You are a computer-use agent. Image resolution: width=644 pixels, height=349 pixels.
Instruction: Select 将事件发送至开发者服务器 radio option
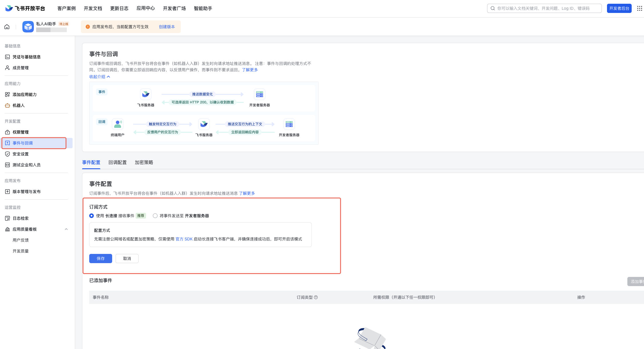155,216
